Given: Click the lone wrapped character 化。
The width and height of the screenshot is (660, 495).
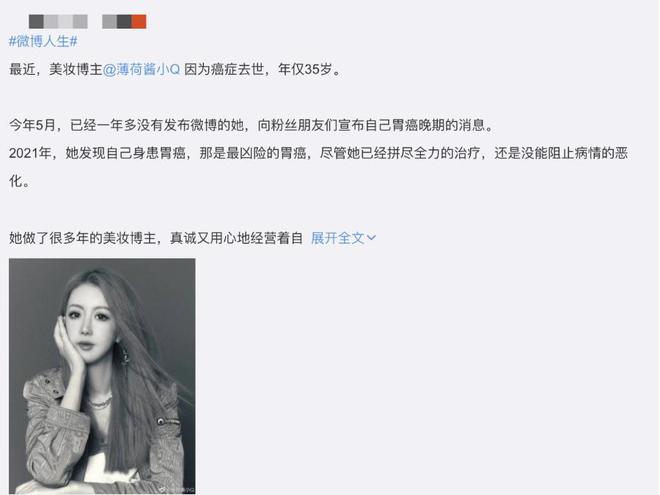Looking at the screenshot, I should point(19,181).
